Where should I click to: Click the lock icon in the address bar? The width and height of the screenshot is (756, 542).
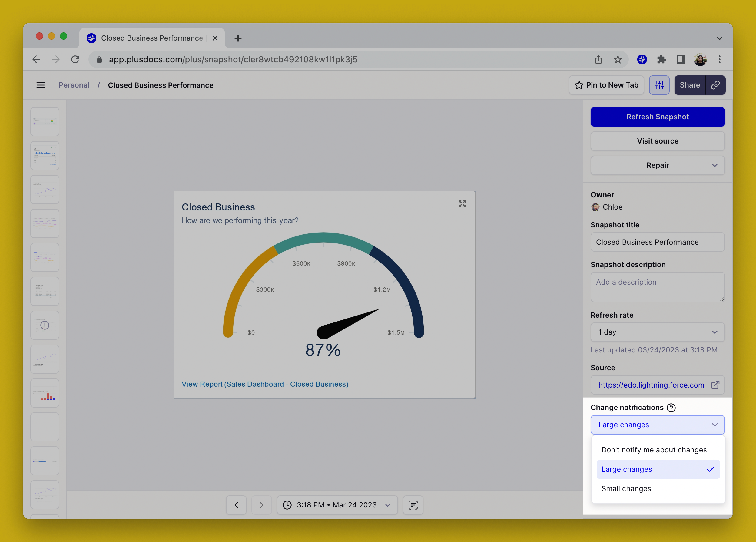pyautogui.click(x=99, y=59)
